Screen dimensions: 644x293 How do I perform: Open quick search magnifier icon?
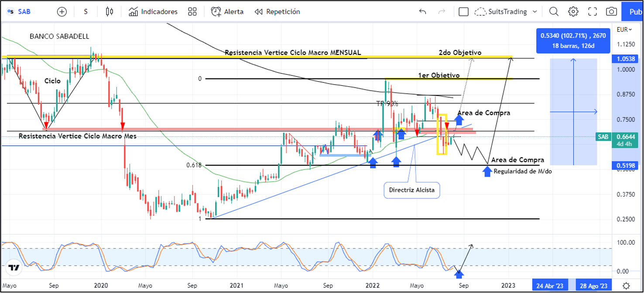(554, 12)
